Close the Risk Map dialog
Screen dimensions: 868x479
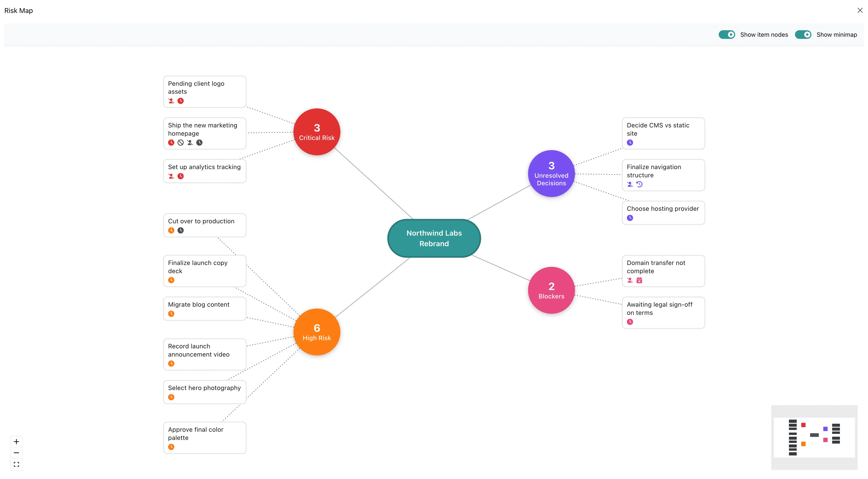point(860,10)
